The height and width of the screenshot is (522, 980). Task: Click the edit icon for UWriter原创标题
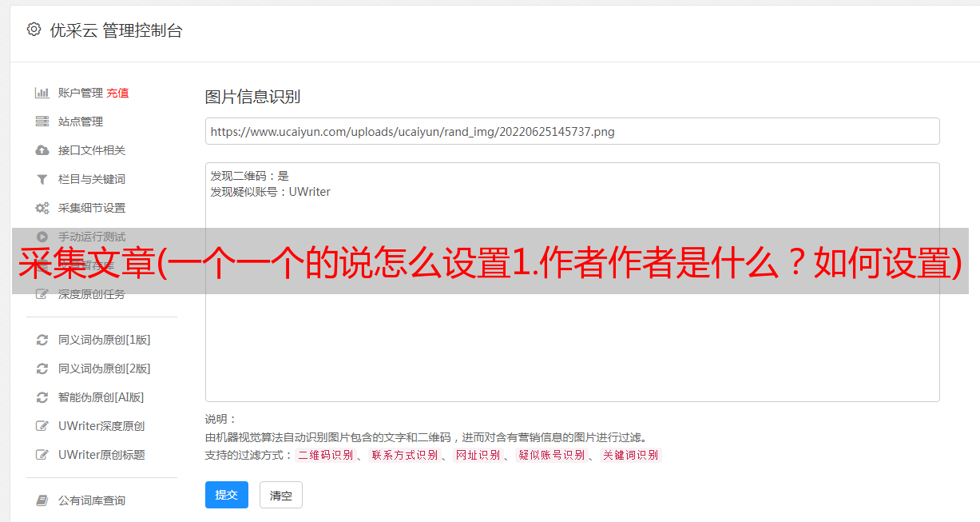pos(42,455)
